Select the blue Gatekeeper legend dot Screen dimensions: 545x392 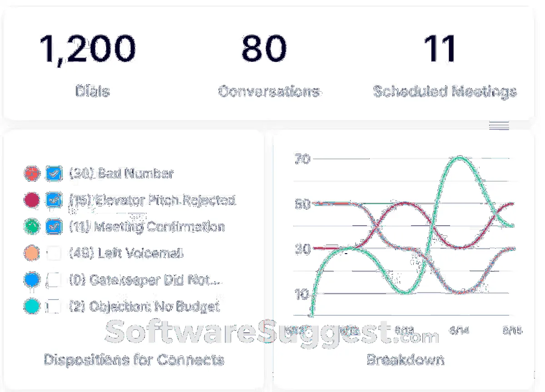point(31,280)
